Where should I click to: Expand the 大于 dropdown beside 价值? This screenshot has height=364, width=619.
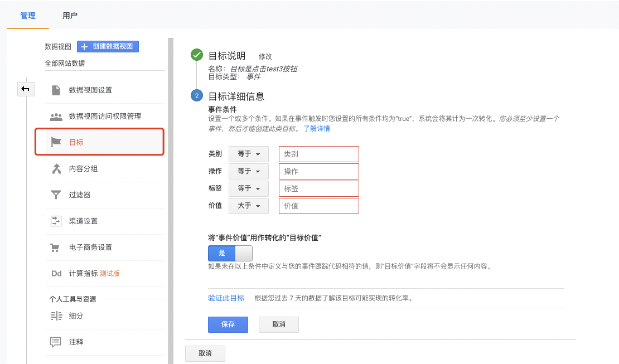[248, 206]
